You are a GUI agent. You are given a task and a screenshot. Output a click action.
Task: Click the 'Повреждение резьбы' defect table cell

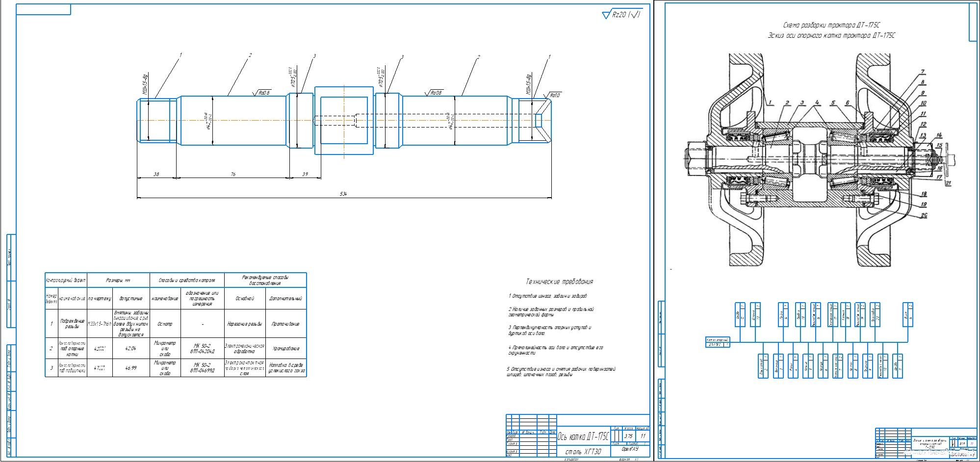point(72,324)
